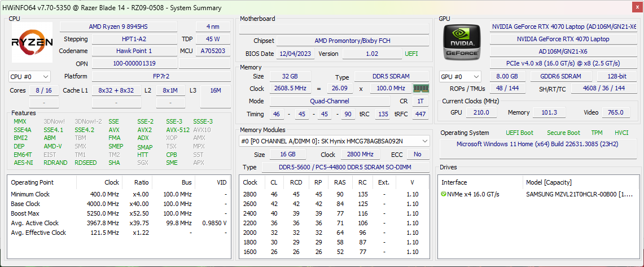Click the Interface column header in Drives
The height and width of the screenshot is (267, 644).
pos(454,182)
